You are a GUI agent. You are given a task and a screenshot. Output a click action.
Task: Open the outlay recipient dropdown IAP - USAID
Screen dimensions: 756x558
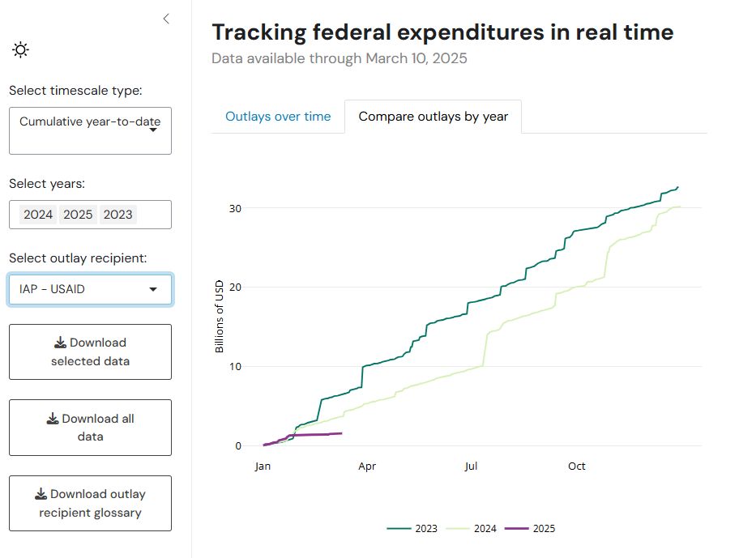(90, 289)
